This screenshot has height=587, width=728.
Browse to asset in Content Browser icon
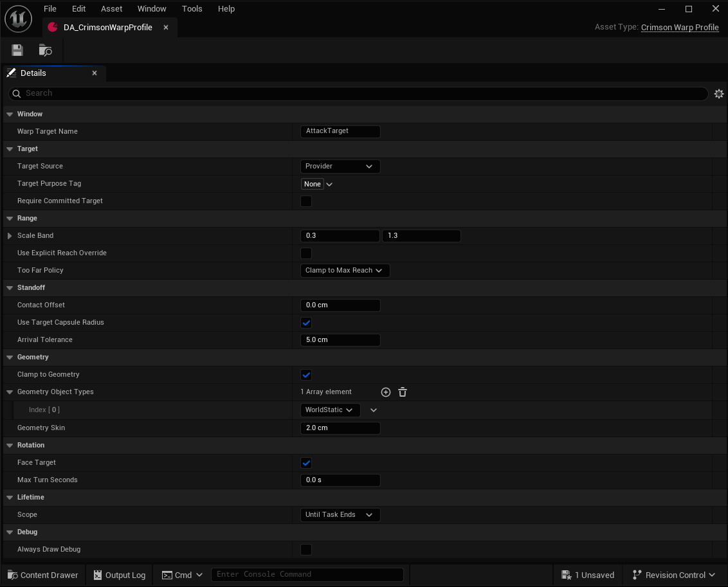(45, 50)
